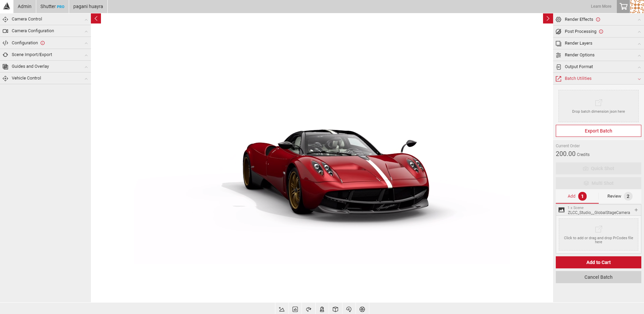644x314 pixels.
Task: Click the Scene Import/Export label
Action: [x=32, y=55]
